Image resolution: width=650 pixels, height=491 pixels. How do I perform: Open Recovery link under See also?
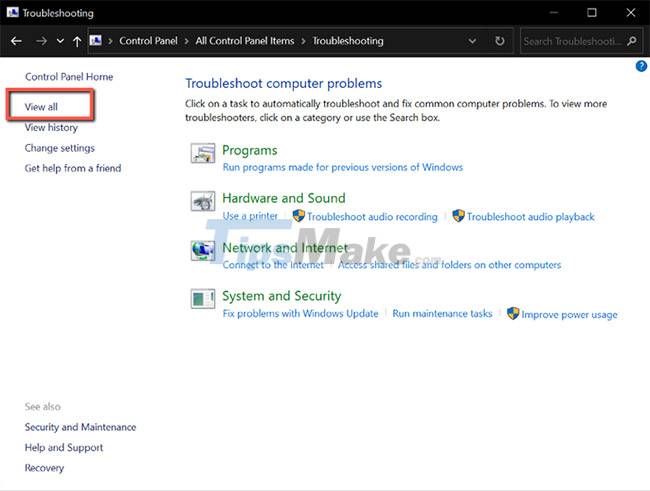tap(44, 468)
